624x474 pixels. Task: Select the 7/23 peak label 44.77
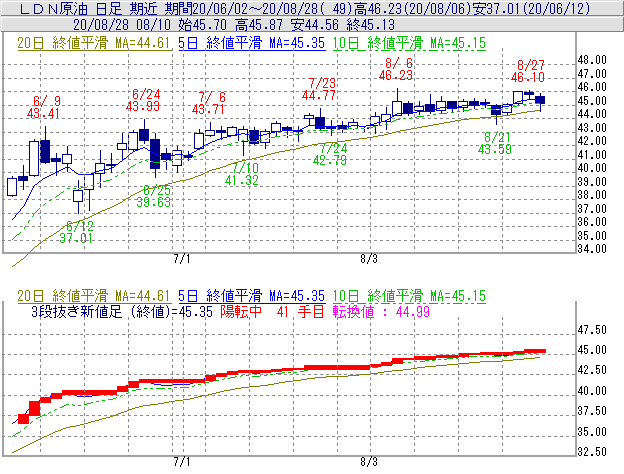(322, 95)
